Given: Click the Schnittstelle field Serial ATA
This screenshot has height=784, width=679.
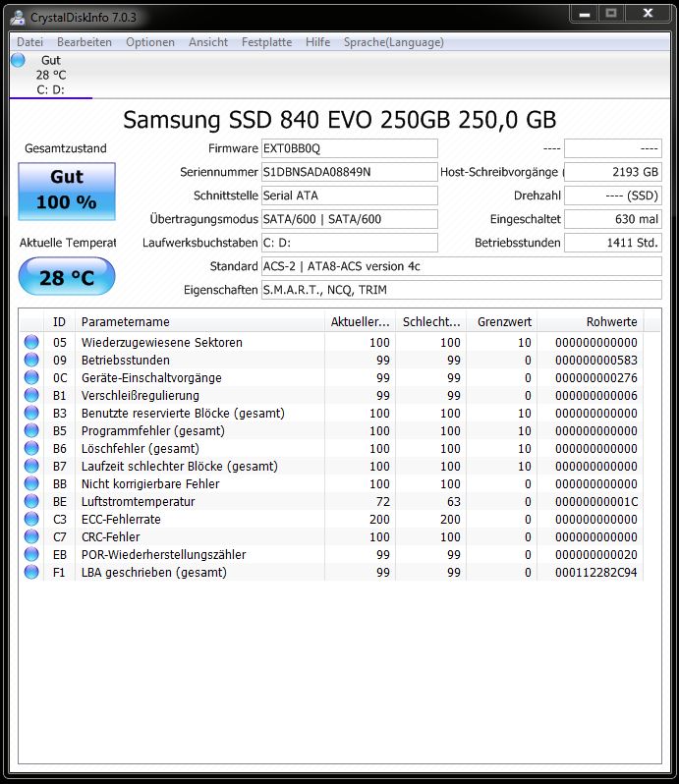Looking at the screenshot, I should point(350,196).
